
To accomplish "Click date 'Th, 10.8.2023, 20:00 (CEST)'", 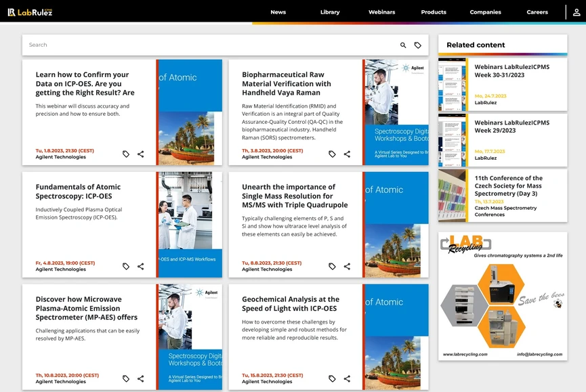I will (67, 375).
